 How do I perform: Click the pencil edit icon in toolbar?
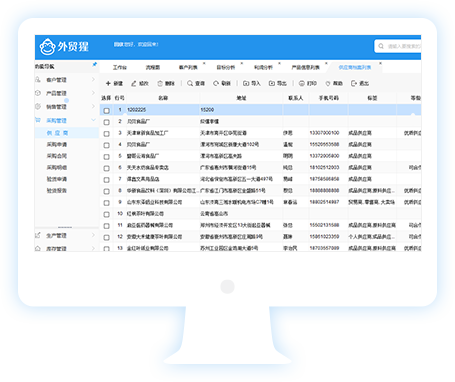pyautogui.click(x=134, y=83)
